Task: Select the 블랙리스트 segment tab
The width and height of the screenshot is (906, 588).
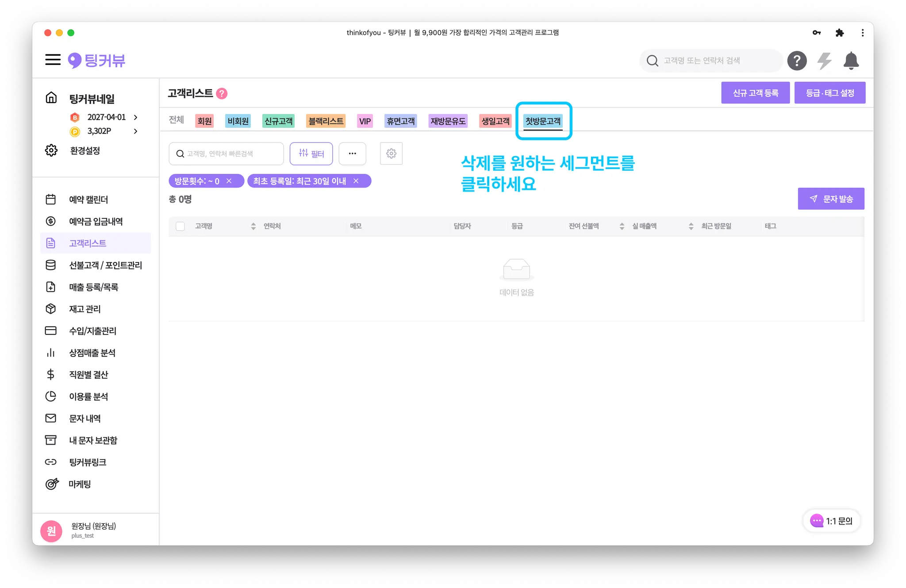Action: (326, 121)
